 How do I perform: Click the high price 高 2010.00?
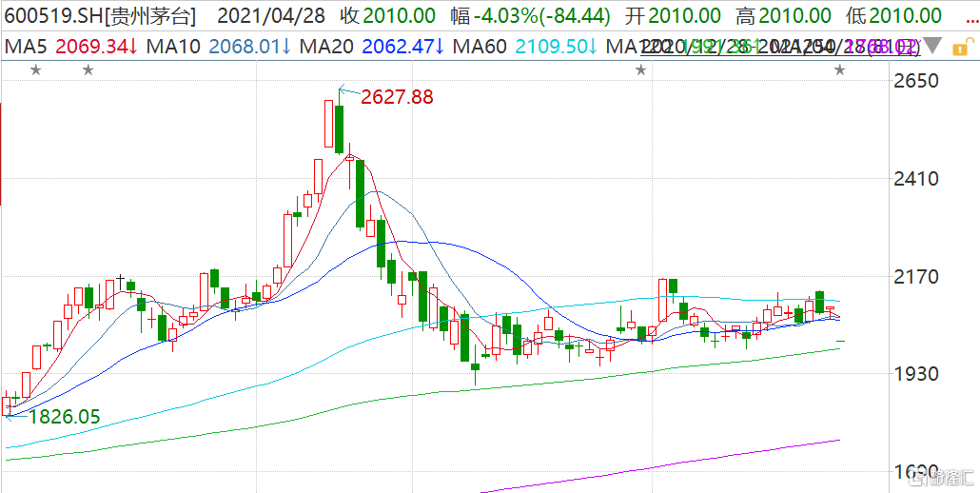click(784, 16)
